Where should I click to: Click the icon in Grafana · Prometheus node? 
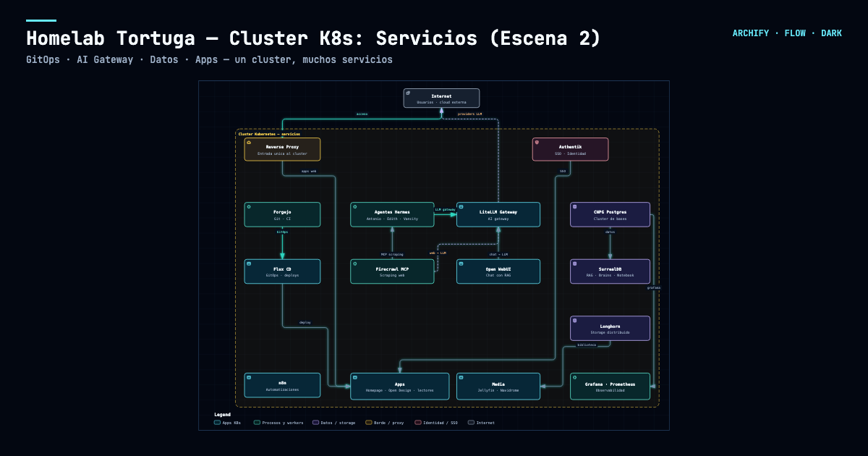tap(575, 377)
